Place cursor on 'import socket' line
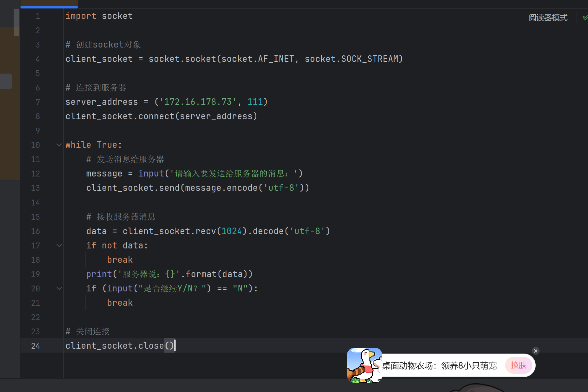 pyautogui.click(x=99, y=16)
